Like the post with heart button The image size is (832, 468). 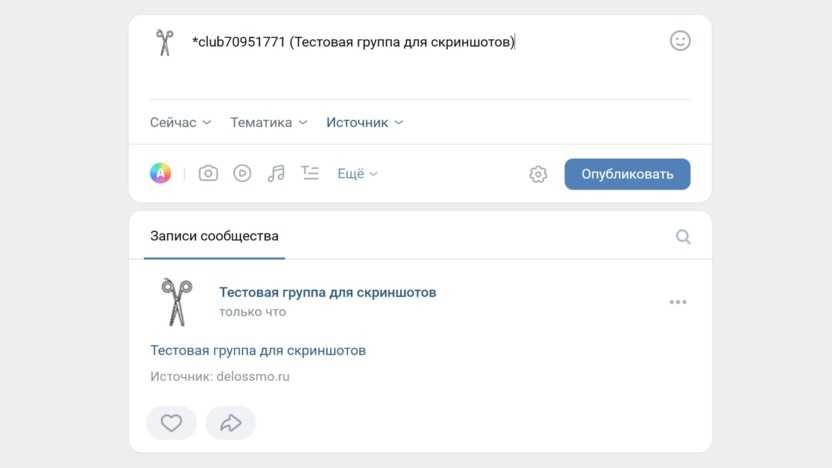(171, 423)
